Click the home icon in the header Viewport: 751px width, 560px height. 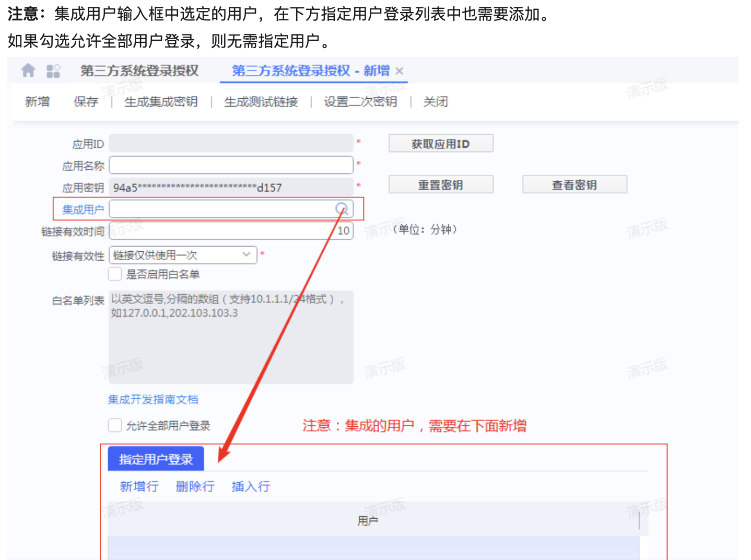click(x=28, y=71)
